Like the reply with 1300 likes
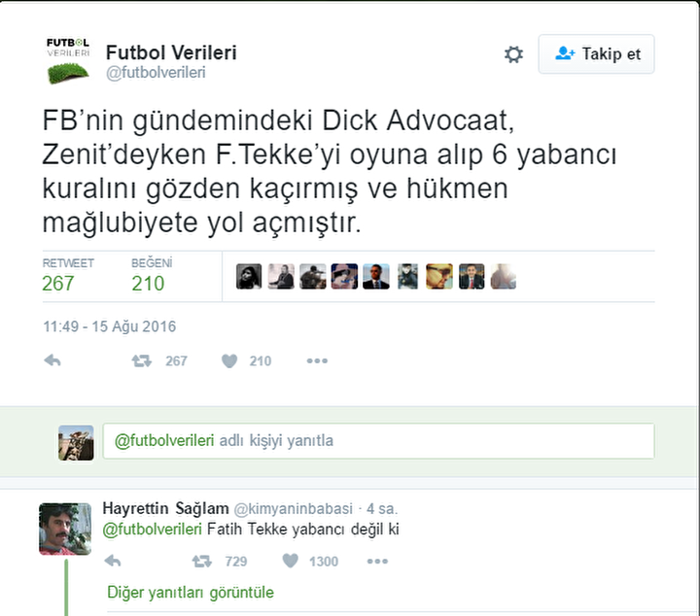This screenshot has height=616, width=700. point(290,561)
